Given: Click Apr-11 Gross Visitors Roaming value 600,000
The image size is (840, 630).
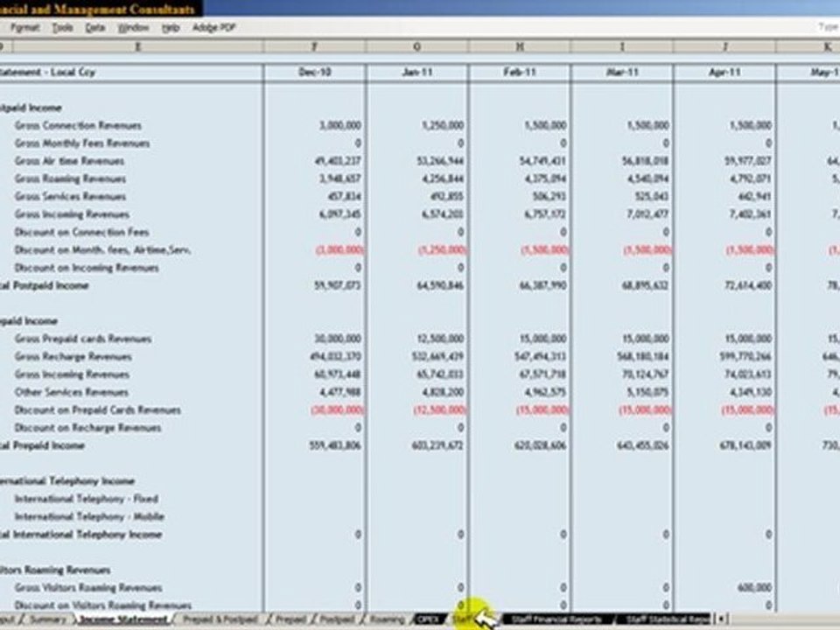Looking at the screenshot, I should pos(755,588).
